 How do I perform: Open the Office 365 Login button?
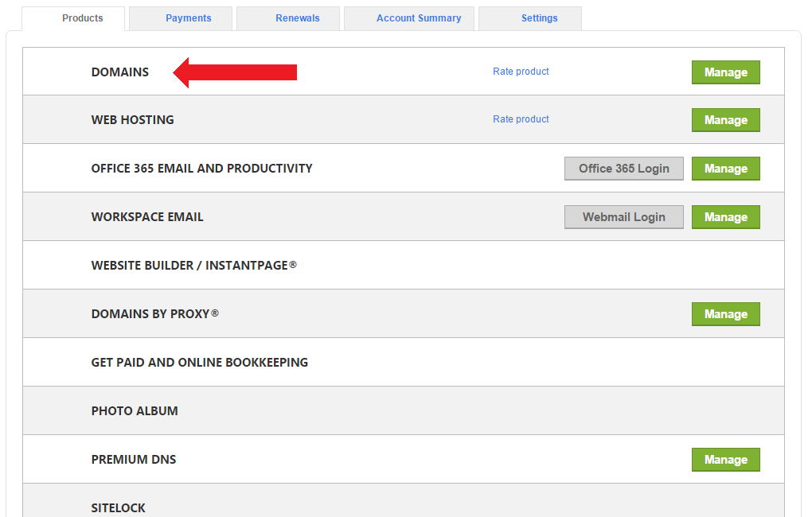click(x=623, y=169)
